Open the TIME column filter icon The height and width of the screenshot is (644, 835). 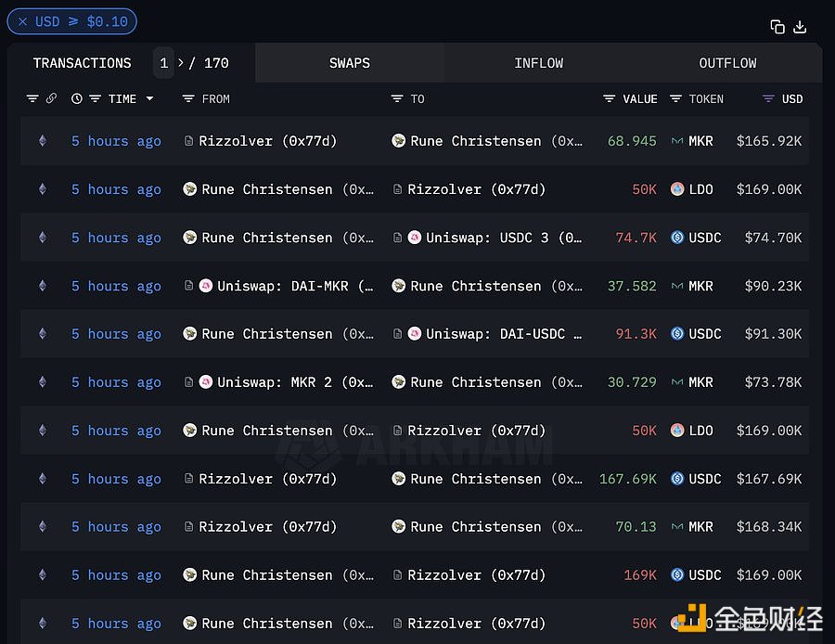coord(95,98)
